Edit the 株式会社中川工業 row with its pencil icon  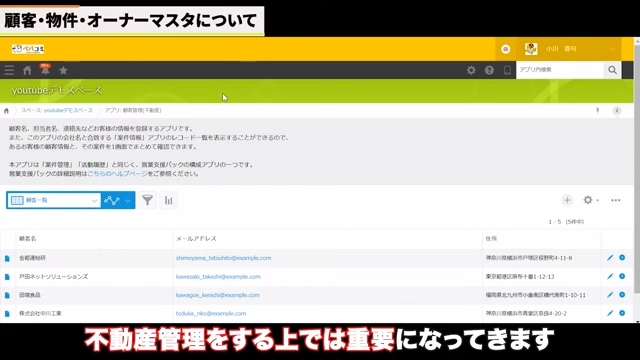[610, 313]
